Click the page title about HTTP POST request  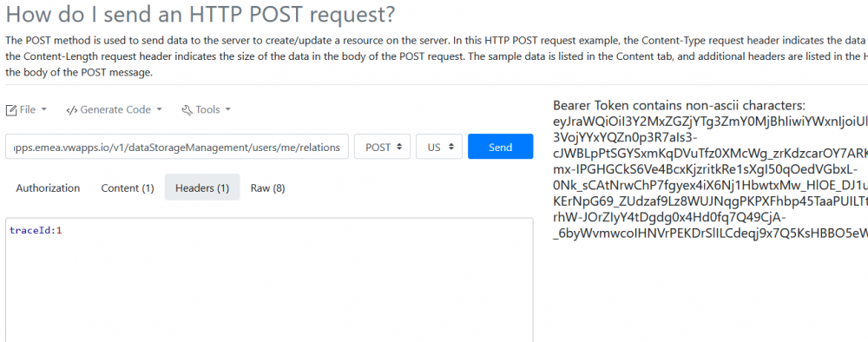tap(201, 15)
